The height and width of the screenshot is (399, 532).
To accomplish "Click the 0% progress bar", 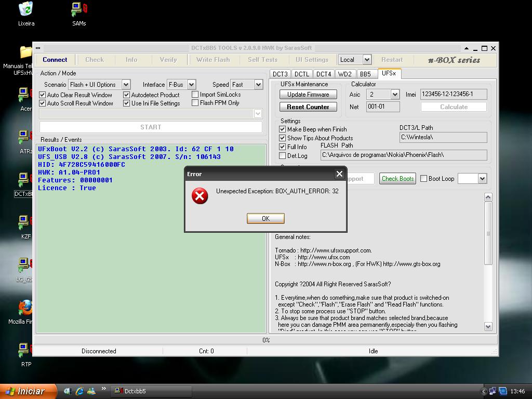I will [266, 340].
